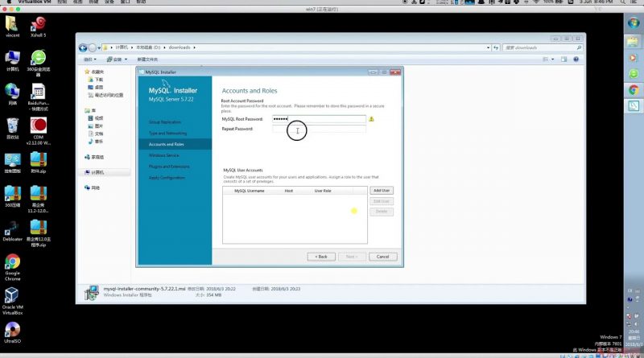Open Chrome from the Windows taskbar
This screenshot has height=358, width=644.
[633, 90]
